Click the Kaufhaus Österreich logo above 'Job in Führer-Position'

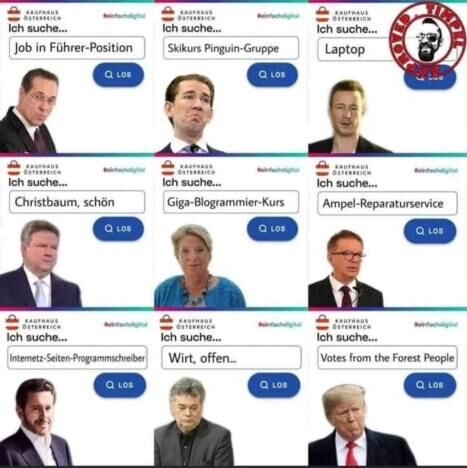click(x=34, y=14)
